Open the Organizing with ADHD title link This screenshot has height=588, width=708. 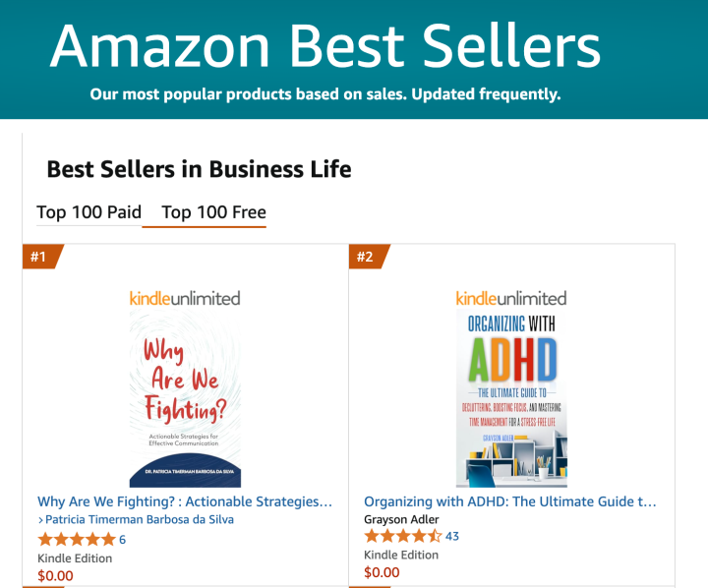pyautogui.click(x=510, y=501)
